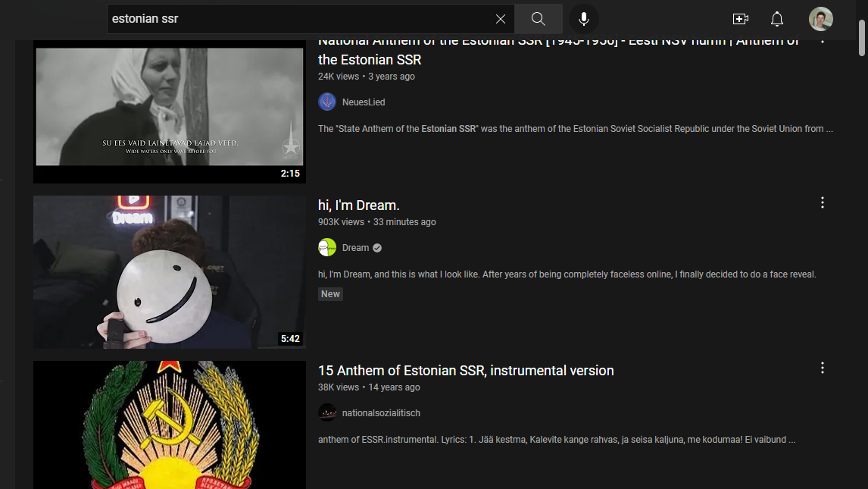Image resolution: width=868 pixels, height=489 pixels.
Task: Visit the nationalsozialitisch channel name link
Action: tap(381, 413)
